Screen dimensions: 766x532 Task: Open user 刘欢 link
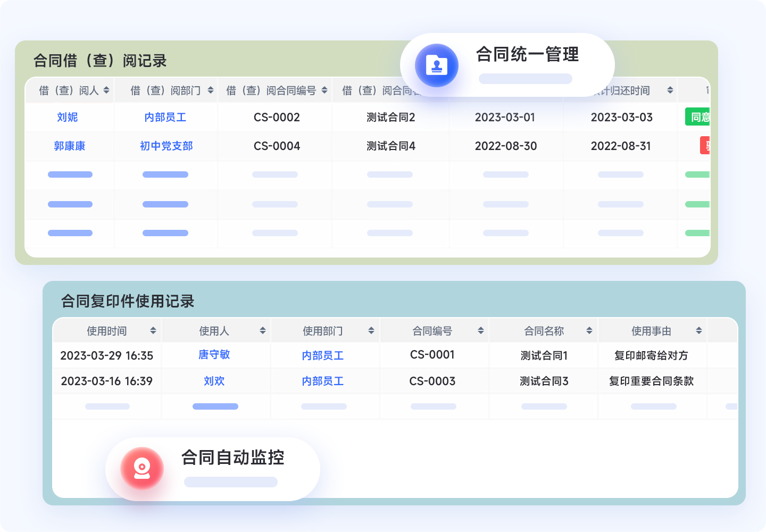pos(214,381)
